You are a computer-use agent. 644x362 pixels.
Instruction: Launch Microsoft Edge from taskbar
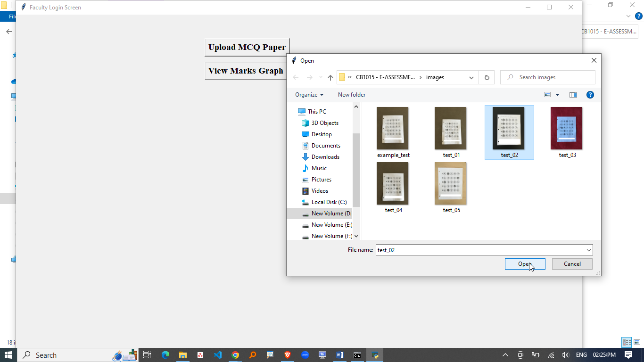coord(165,355)
